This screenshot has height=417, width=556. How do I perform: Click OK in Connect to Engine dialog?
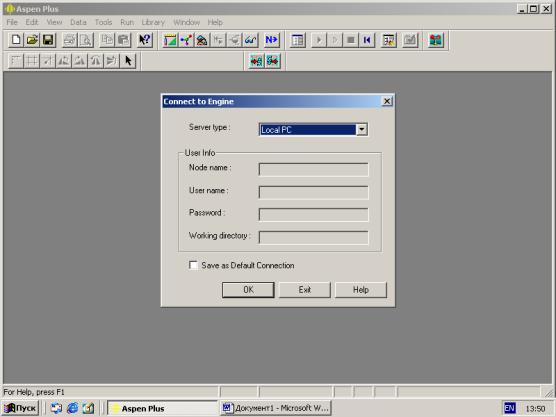coord(248,290)
